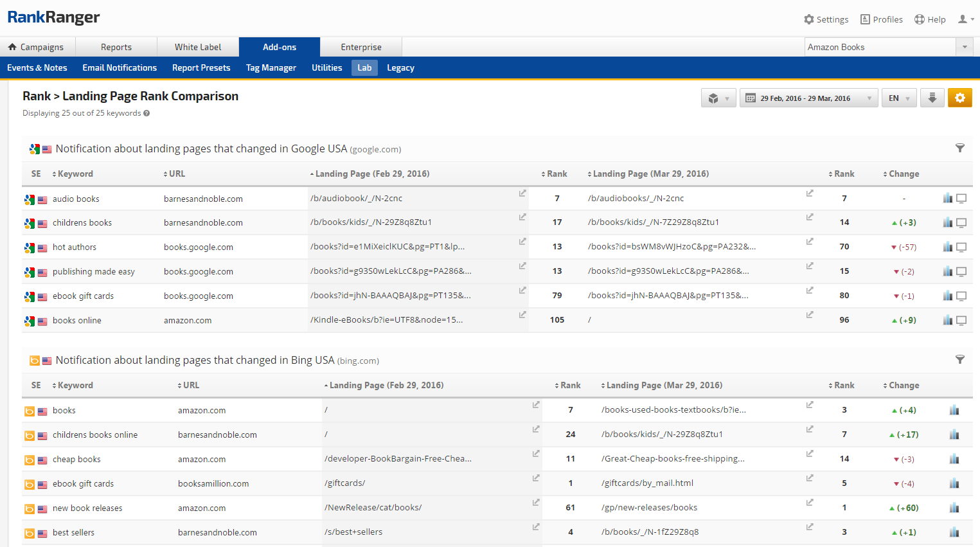Click the help question mark beside keyword count
This screenshot has width=980, height=547.
(x=147, y=114)
